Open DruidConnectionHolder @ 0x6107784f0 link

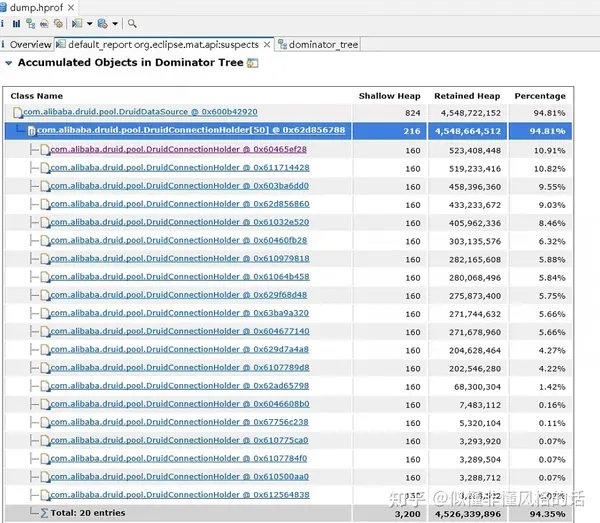(x=179, y=459)
